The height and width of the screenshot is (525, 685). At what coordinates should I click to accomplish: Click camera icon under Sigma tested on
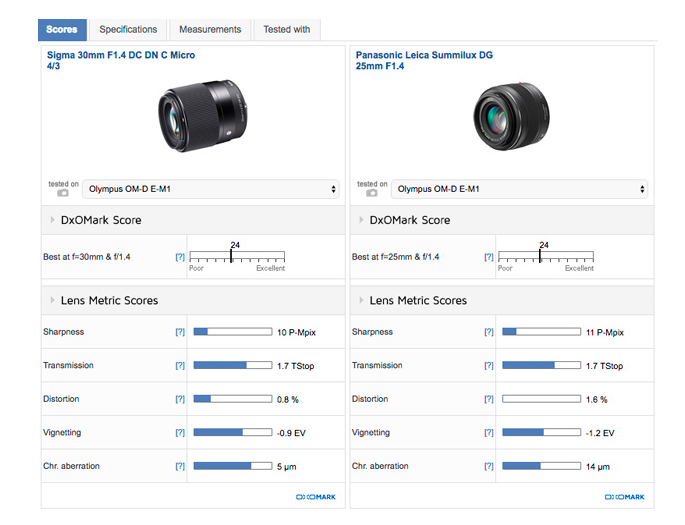tap(63, 193)
